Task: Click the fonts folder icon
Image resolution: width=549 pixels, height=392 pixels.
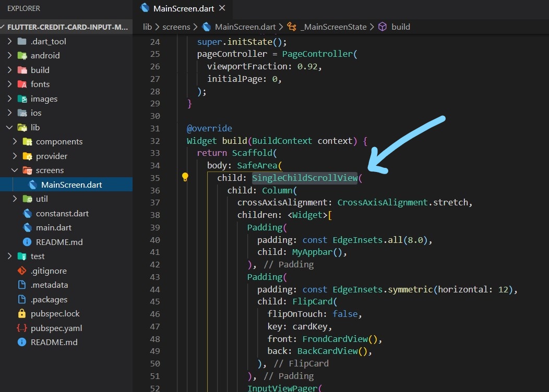Action: (22, 84)
